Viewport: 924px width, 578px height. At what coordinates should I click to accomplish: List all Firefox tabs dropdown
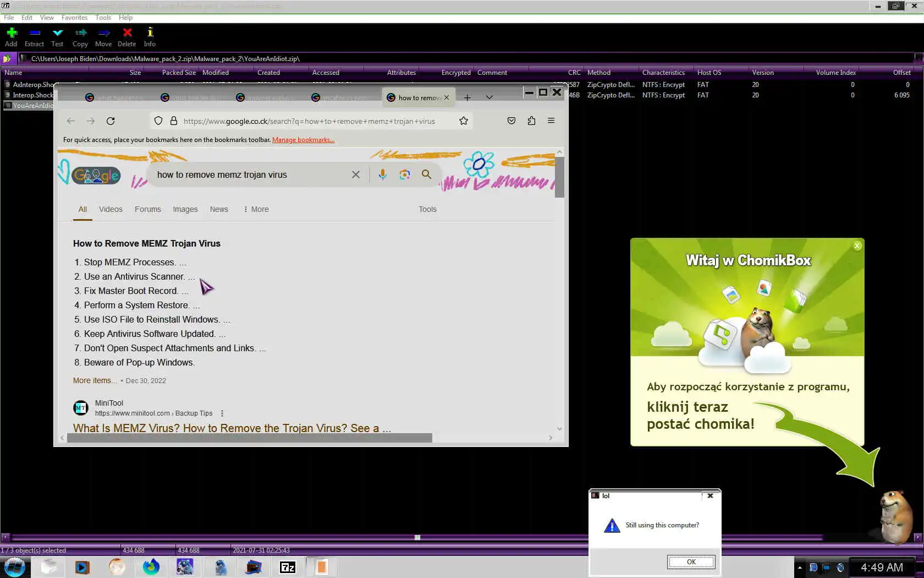coord(490,97)
